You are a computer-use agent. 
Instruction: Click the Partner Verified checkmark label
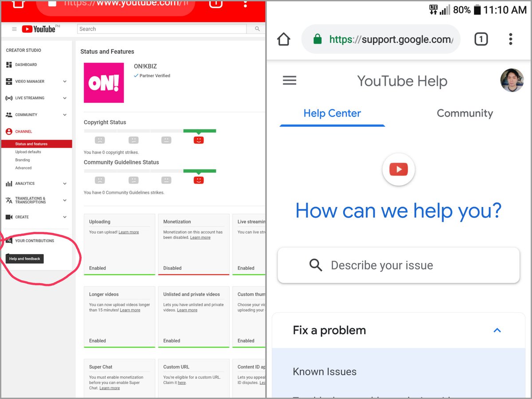point(152,76)
